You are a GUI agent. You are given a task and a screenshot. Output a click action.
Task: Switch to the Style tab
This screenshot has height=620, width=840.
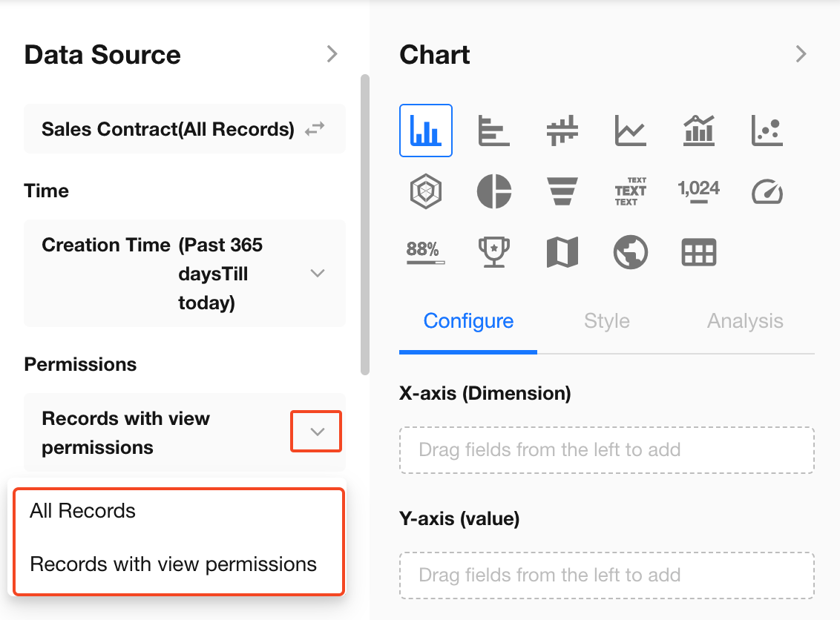point(606,321)
